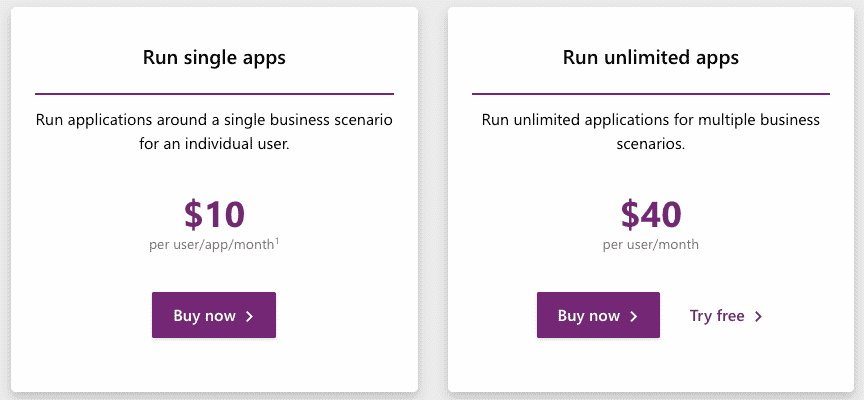864x400 pixels.
Task: Select the footnote 1 superscript after per user/app/month
Action: point(277,240)
